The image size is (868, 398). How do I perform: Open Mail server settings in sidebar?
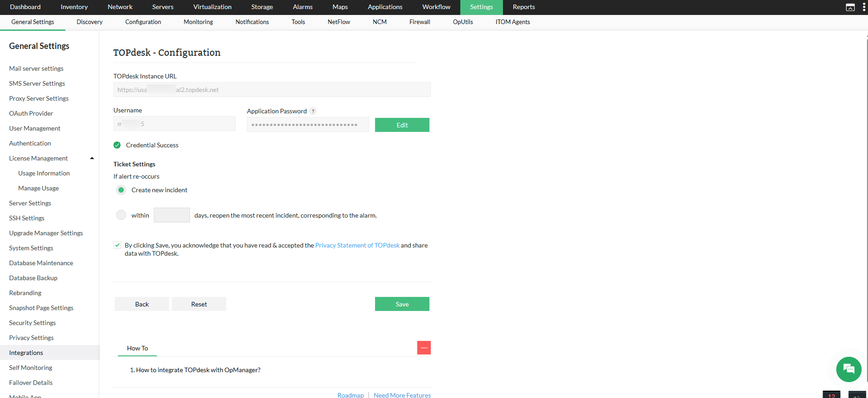pyautogui.click(x=36, y=68)
